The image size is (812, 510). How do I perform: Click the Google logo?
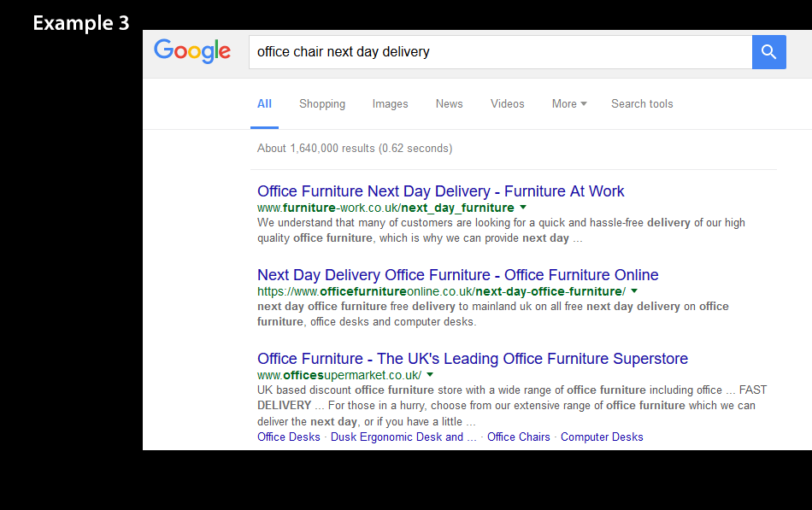pyautogui.click(x=192, y=51)
